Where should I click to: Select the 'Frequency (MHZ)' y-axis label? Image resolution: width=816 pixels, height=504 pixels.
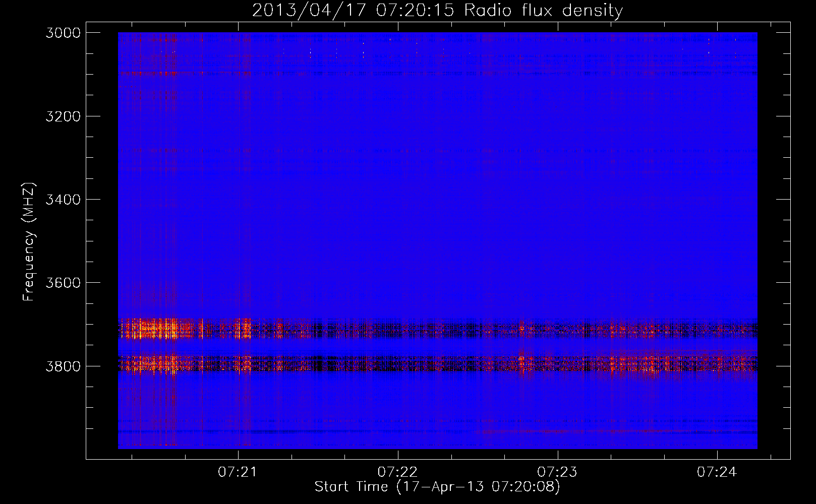[x=29, y=242]
